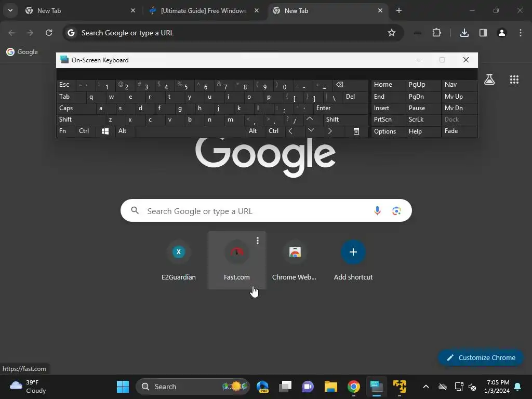
Task: Toggle left Ctrl key on On-Screen Keyboard
Action: 86,131
